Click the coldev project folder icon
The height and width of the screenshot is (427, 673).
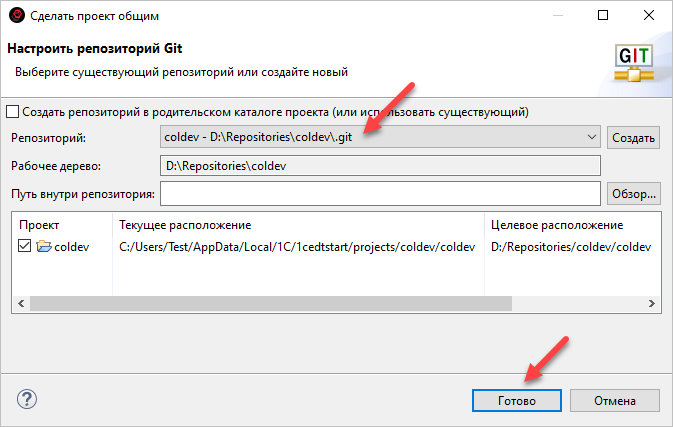(x=43, y=247)
